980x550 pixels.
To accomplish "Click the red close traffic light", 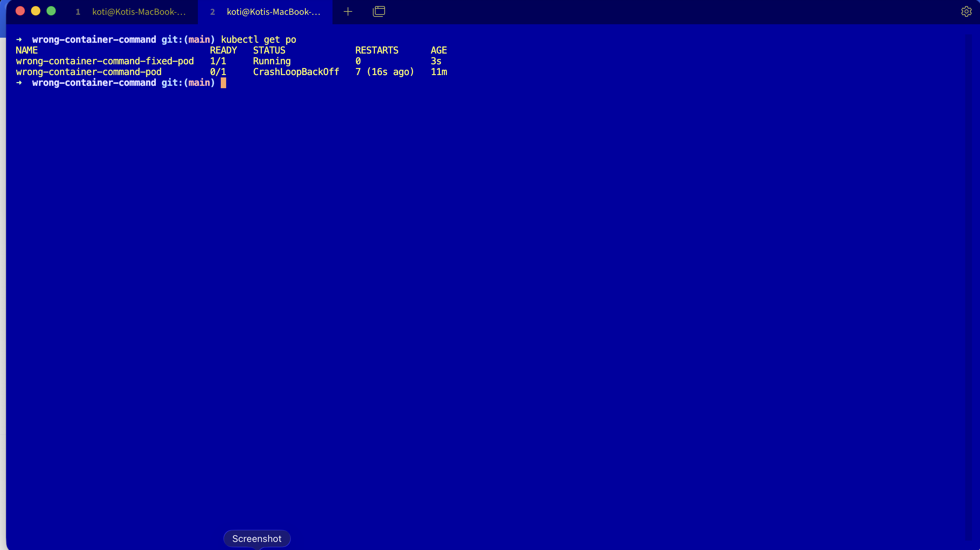I will (x=20, y=11).
